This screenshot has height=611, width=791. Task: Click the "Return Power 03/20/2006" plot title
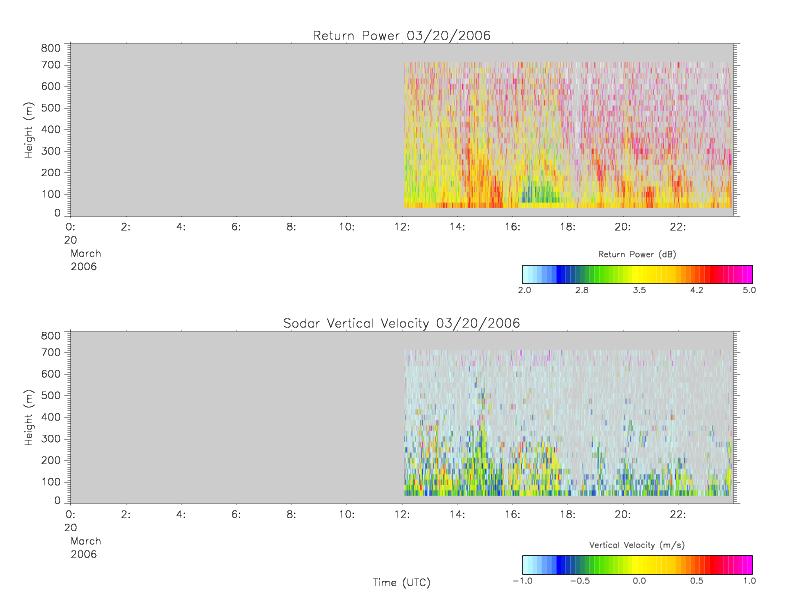pyautogui.click(x=402, y=36)
